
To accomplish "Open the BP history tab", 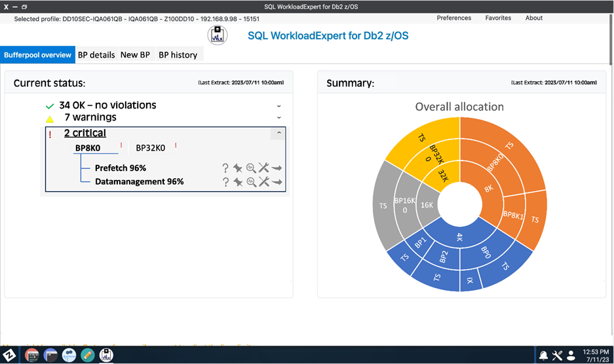I will click(178, 55).
